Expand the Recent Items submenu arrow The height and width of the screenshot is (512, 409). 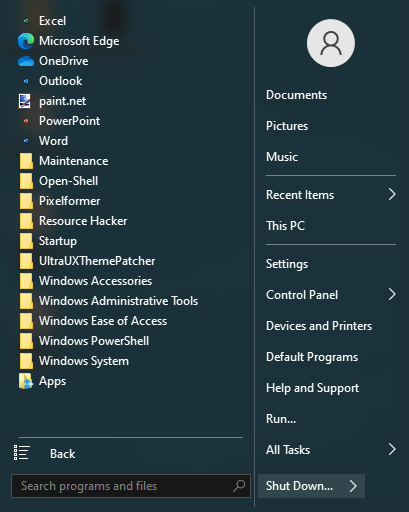tap(392, 194)
